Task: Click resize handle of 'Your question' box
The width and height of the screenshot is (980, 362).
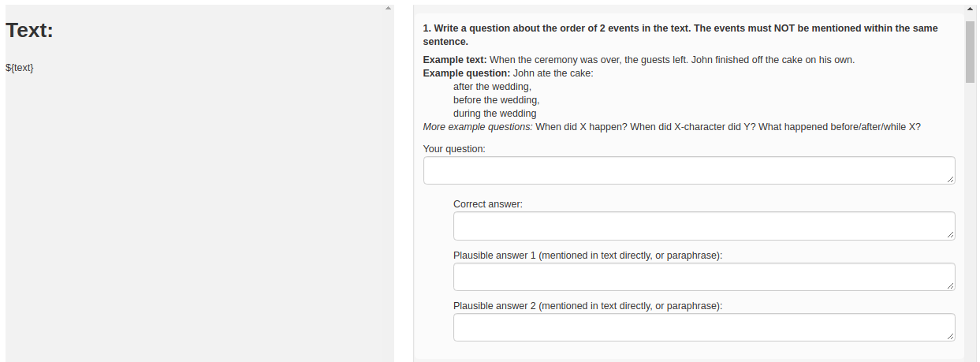Action: [951, 180]
